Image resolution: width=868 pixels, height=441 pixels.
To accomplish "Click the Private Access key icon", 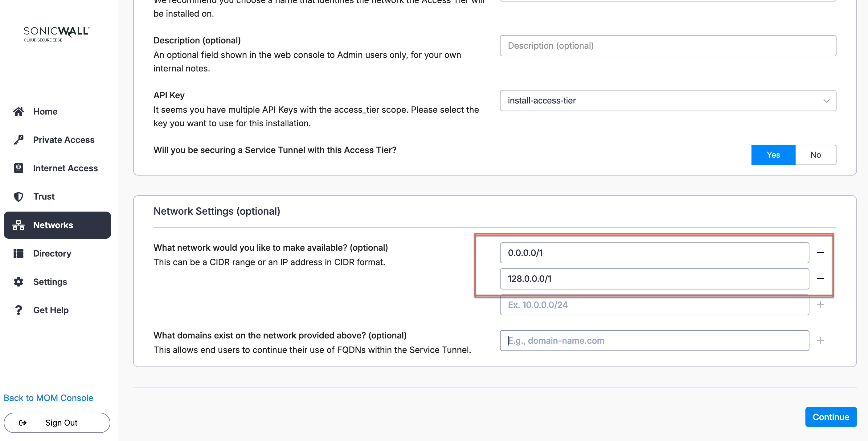I will (x=18, y=140).
